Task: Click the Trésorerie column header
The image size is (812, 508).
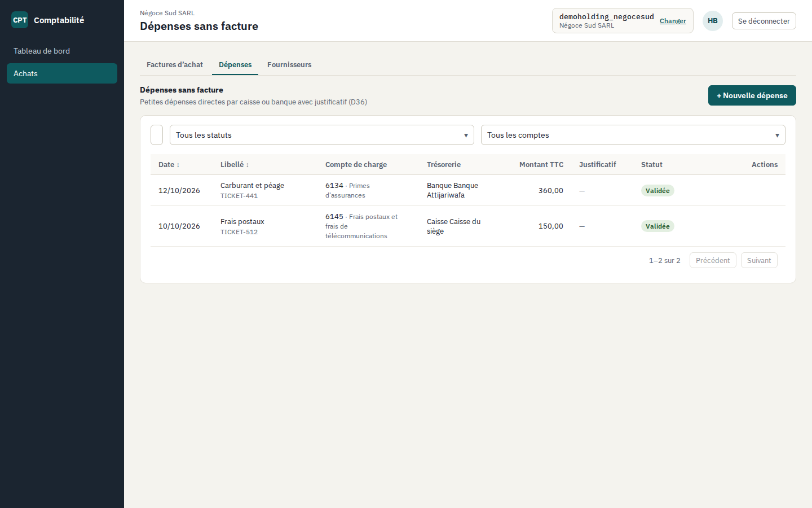Action: [x=444, y=165]
